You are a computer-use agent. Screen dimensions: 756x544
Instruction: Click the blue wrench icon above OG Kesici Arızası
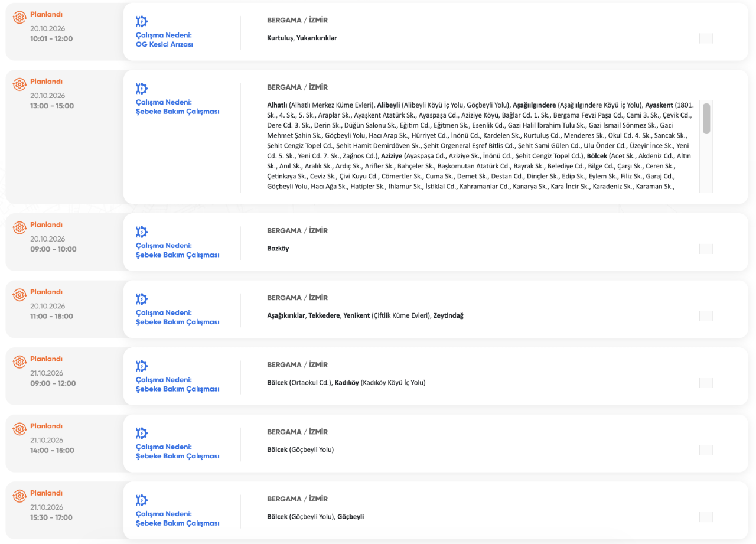tap(142, 22)
